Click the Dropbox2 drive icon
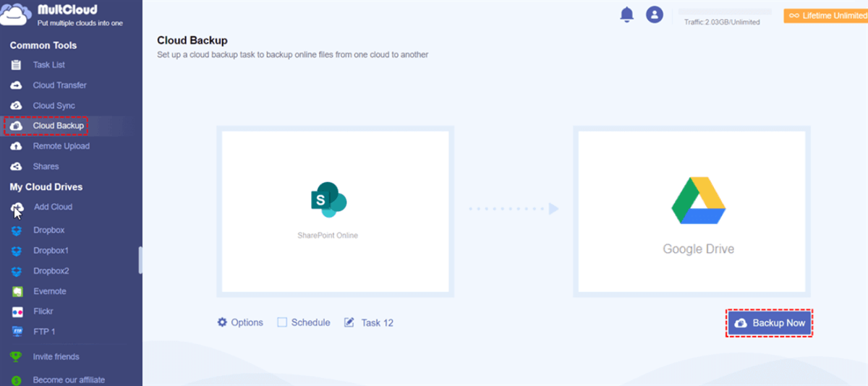 [x=17, y=271]
